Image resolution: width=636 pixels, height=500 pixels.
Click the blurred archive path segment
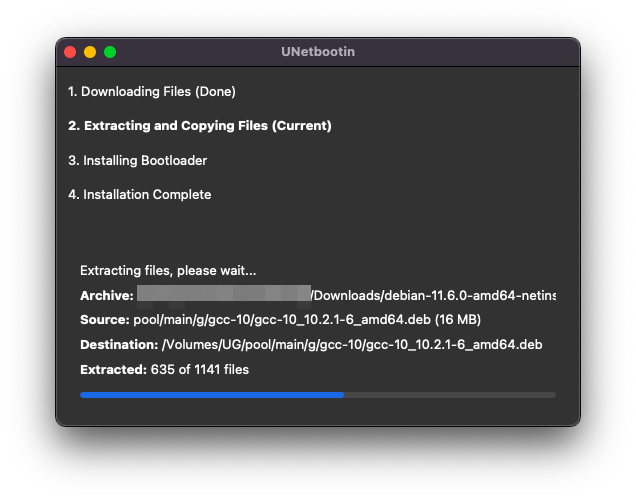tap(224, 294)
